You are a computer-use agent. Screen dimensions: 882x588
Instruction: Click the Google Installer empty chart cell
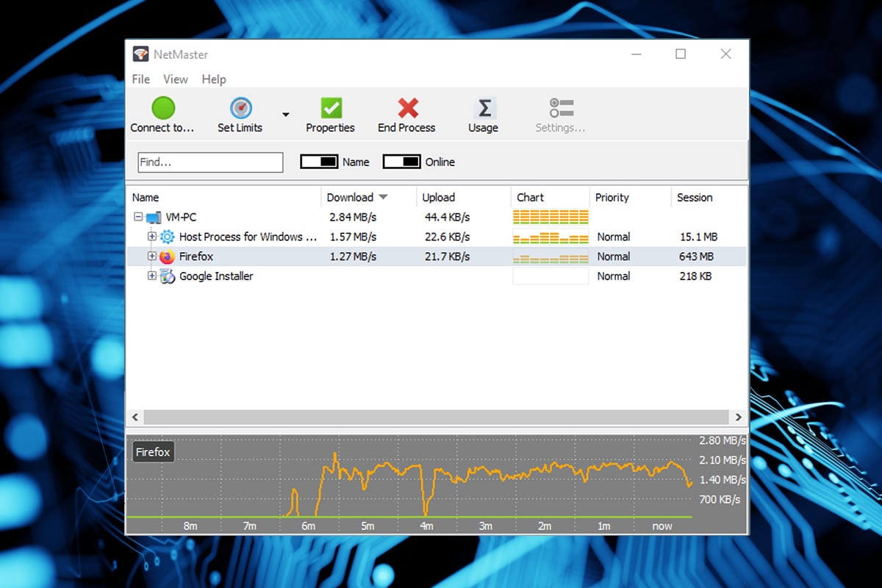click(551, 276)
